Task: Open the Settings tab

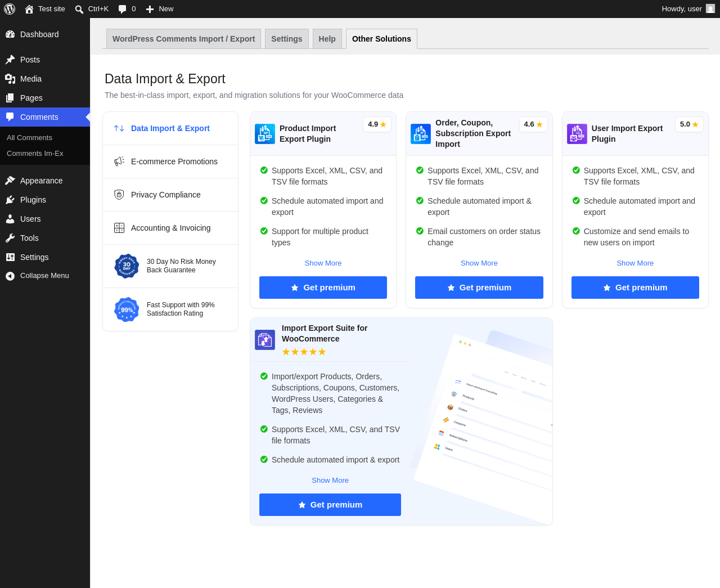Action: click(287, 39)
